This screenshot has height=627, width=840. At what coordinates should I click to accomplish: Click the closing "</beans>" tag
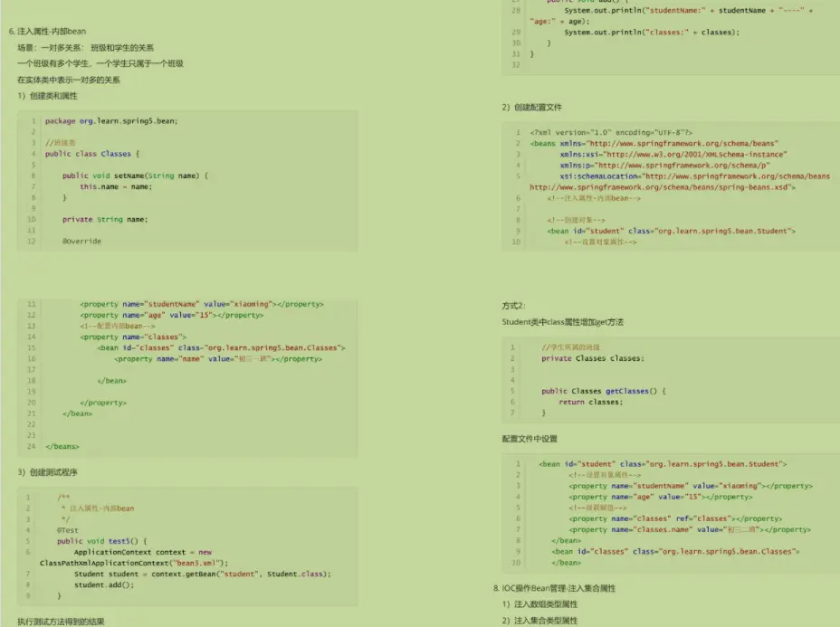point(62,446)
